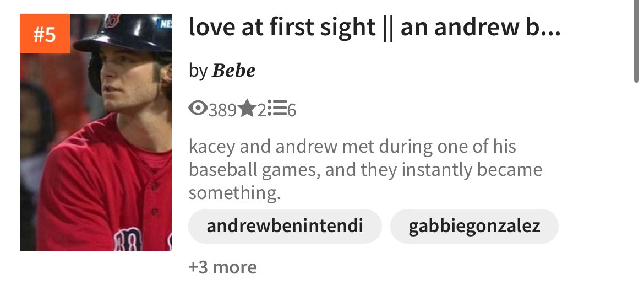Select the gabbiegonzalez tag
The height and width of the screenshot is (301, 644).
[x=474, y=226]
